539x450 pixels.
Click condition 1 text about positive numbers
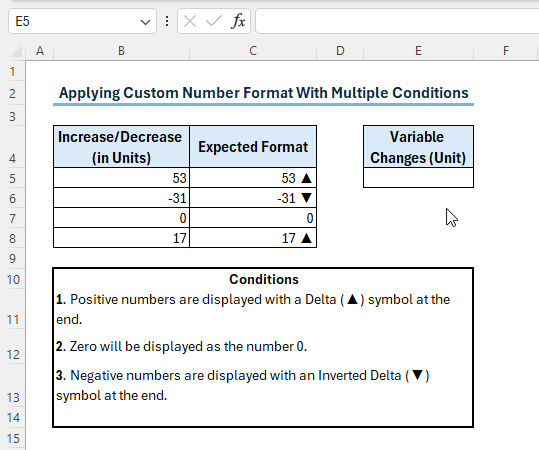(253, 309)
